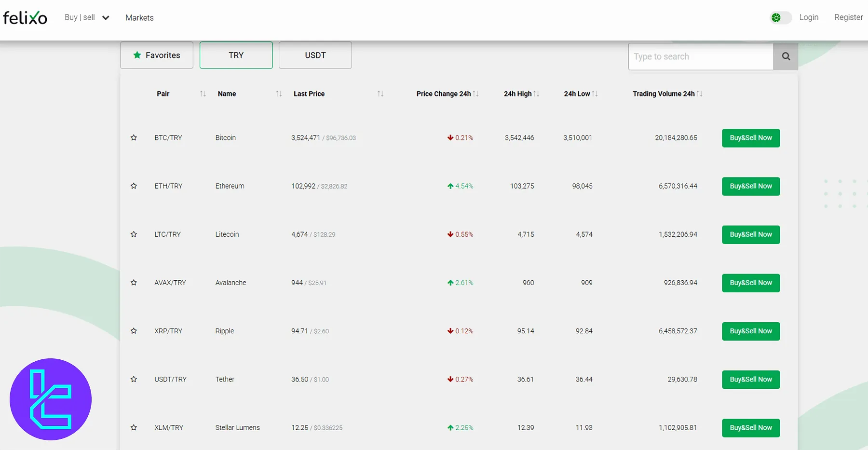Click the Last Price column header
This screenshot has width=868, height=450.
coord(309,94)
